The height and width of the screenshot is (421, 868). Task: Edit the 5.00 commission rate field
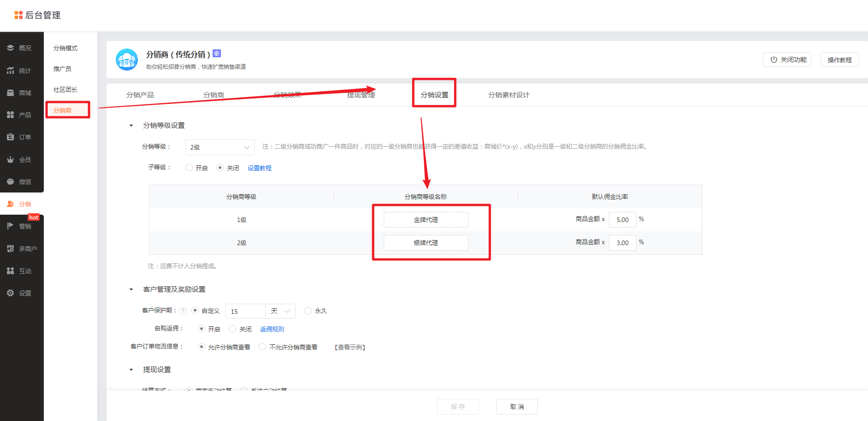tap(623, 220)
